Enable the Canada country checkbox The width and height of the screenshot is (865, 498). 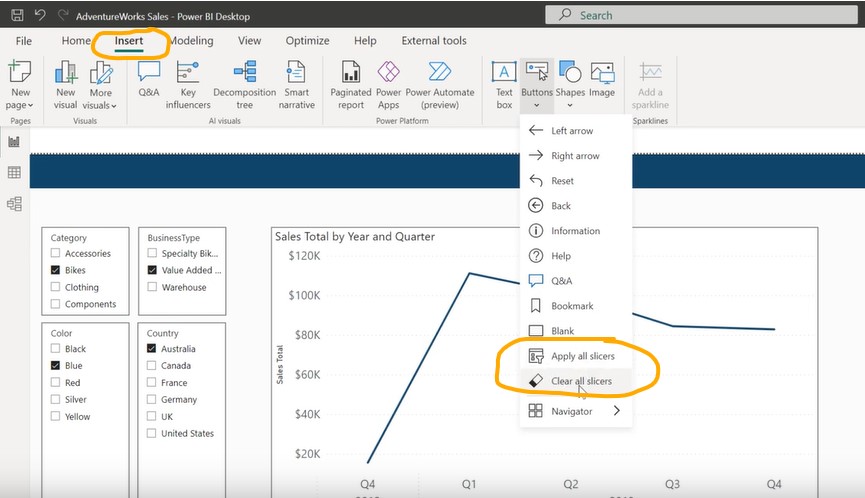click(x=152, y=366)
